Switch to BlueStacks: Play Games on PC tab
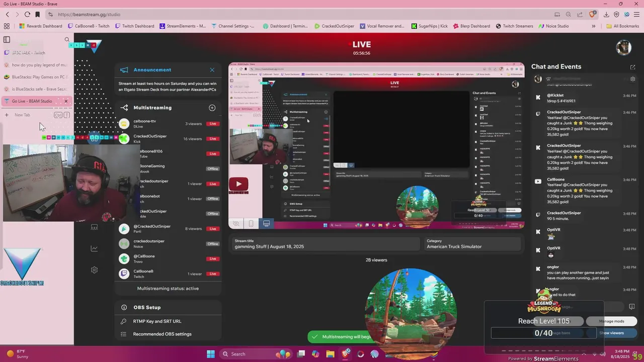644x362 pixels. (36, 77)
